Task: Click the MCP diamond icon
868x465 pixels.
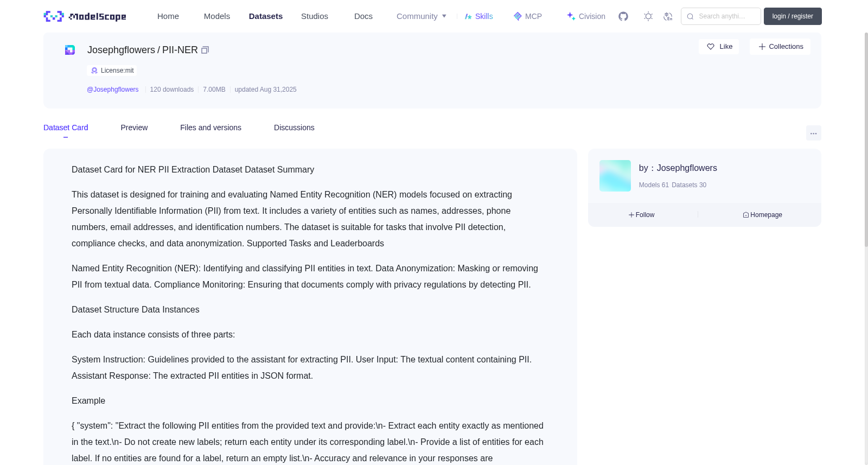Action: [x=518, y=16]
